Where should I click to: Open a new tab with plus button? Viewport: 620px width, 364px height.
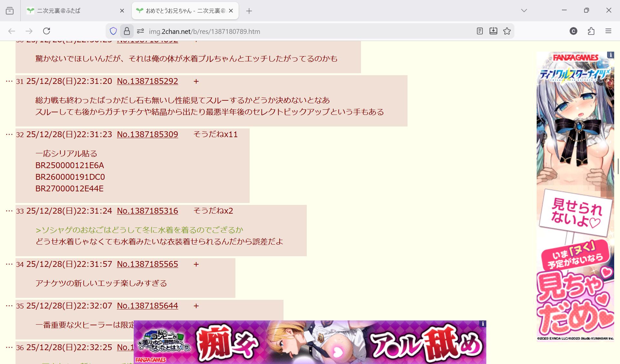(x=249, y=11)
